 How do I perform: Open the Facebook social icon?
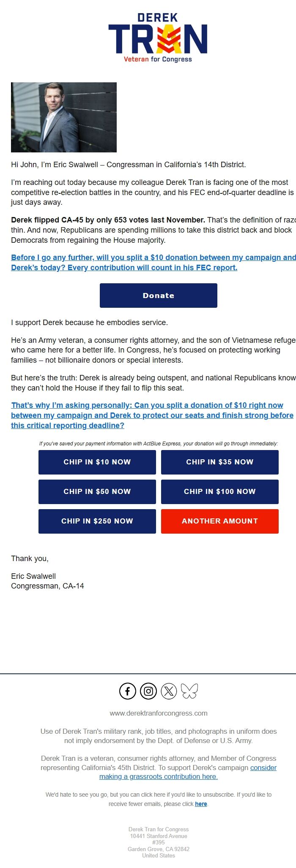[x=128, y=691]
